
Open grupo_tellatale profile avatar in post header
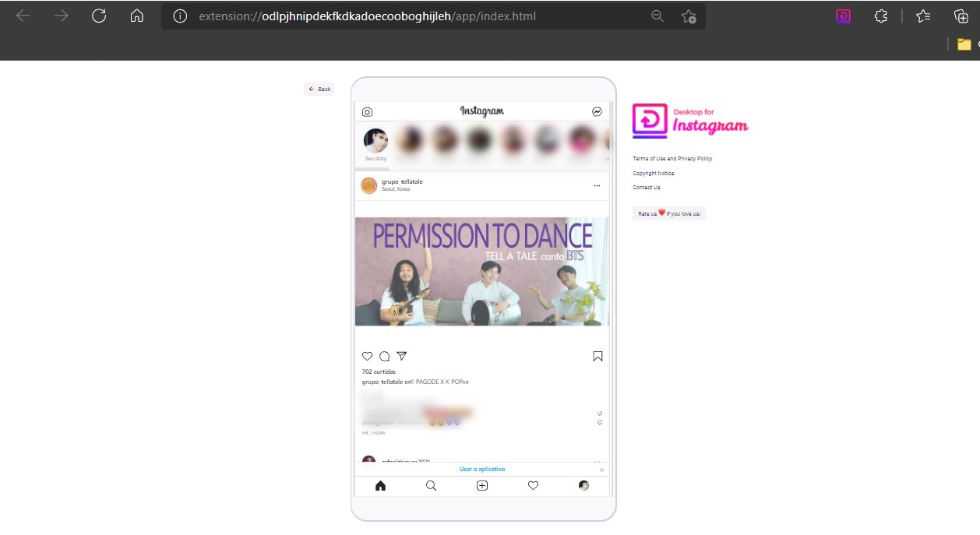tap(369, 185)
